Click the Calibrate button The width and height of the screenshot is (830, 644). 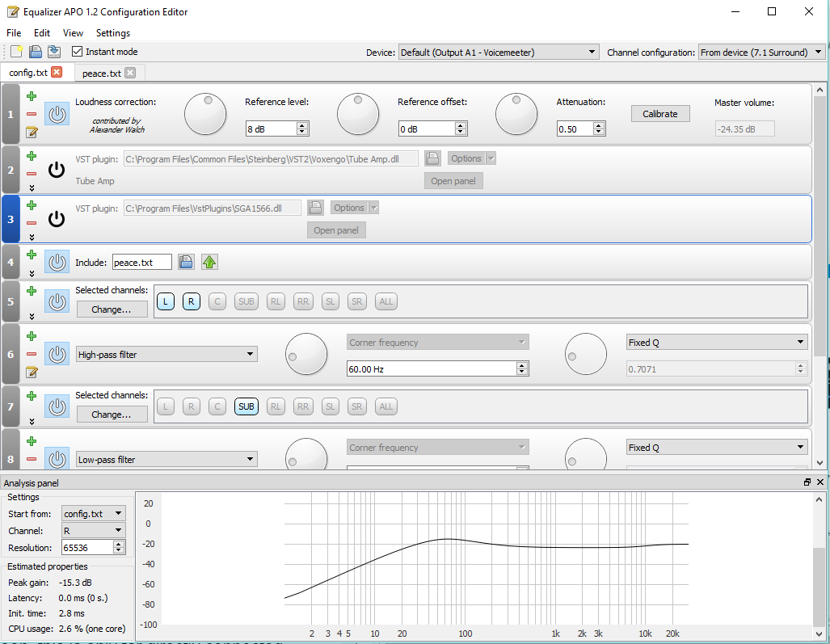pyautogui.click(x=660, y=113)
